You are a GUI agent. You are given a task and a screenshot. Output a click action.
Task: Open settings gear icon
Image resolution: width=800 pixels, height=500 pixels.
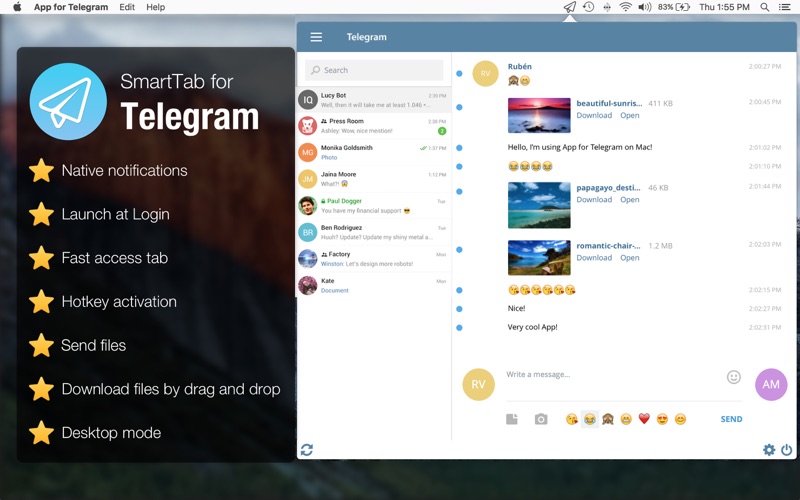(x=769, y=449)
